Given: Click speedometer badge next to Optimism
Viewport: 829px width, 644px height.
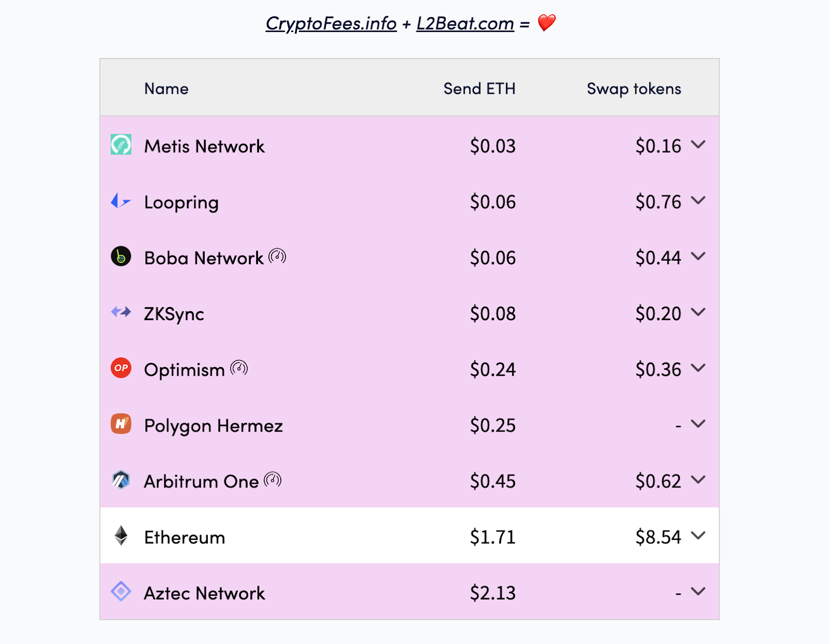Looking at the screenshot, I should coord(239,368).
